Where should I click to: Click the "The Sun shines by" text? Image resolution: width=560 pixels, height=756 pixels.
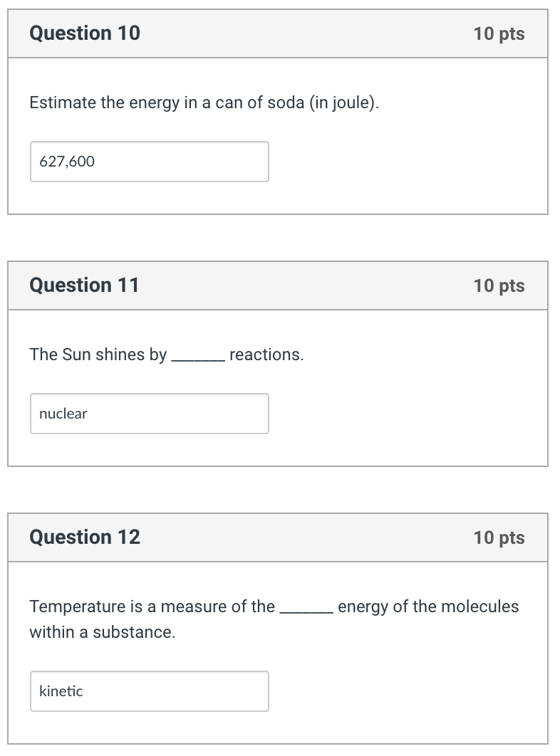(98, 355)
